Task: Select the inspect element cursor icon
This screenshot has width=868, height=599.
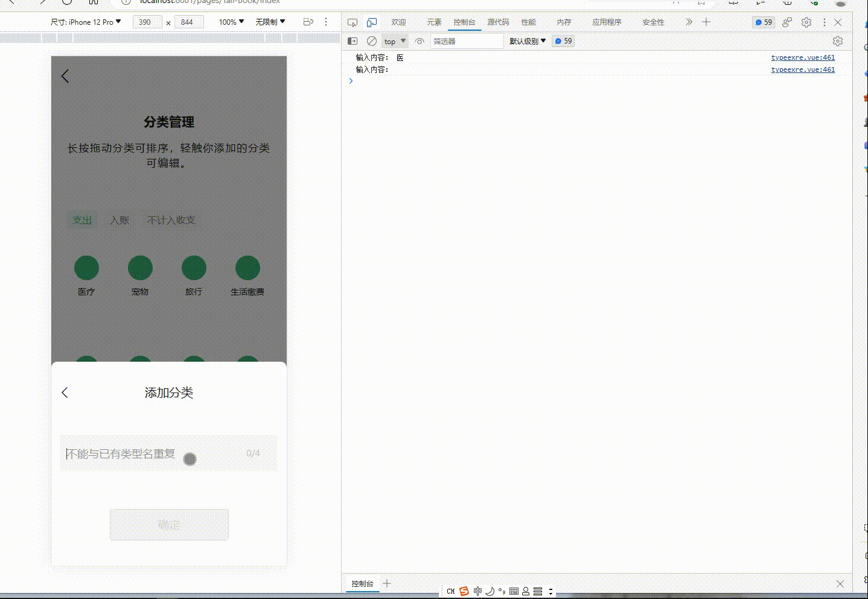Action: (x=352, y=22)
